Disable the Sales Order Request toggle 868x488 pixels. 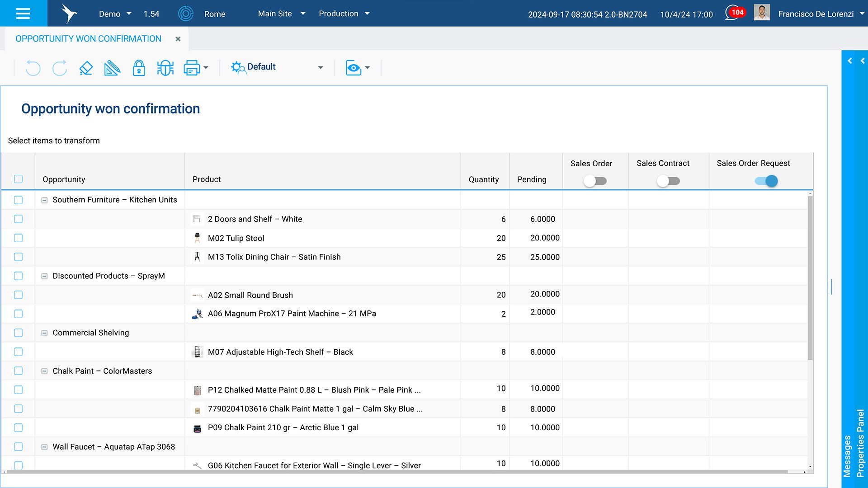point(766,181)
